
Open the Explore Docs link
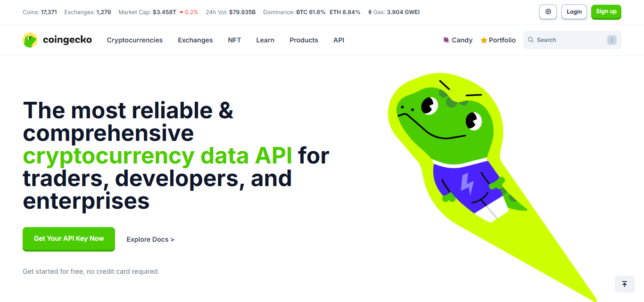(x=150, y=239)
